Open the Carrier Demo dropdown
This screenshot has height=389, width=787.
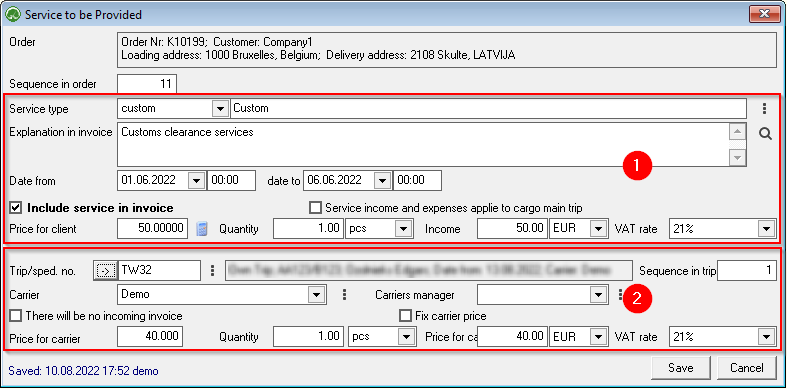(x=316, y=295)
